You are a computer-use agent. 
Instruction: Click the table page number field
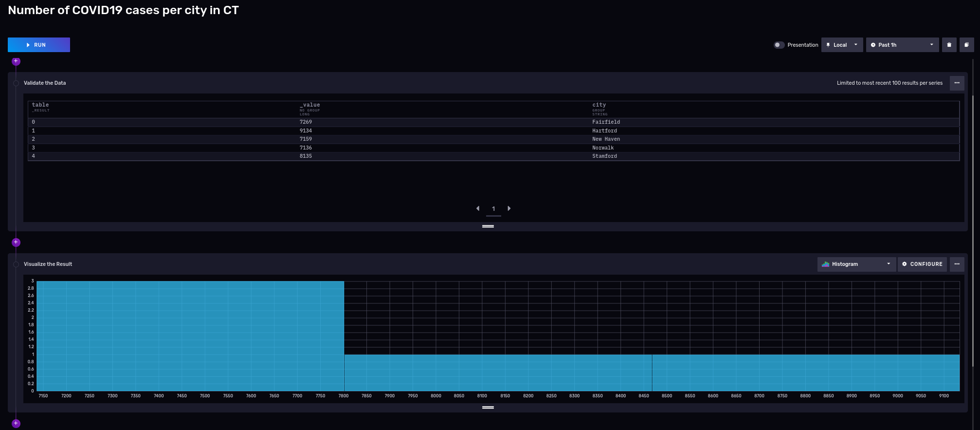[x=493, y=209]
